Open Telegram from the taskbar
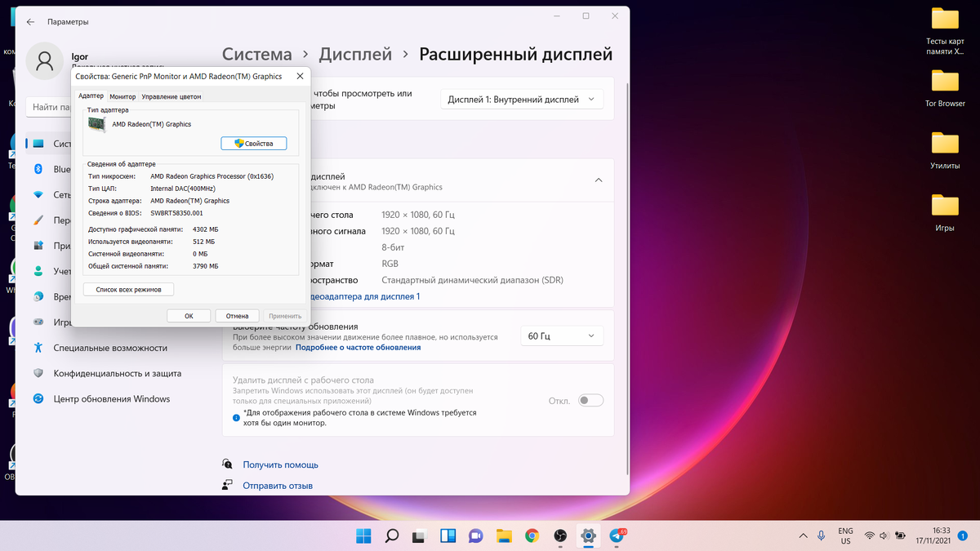The image size is (980, 551). 618,536
